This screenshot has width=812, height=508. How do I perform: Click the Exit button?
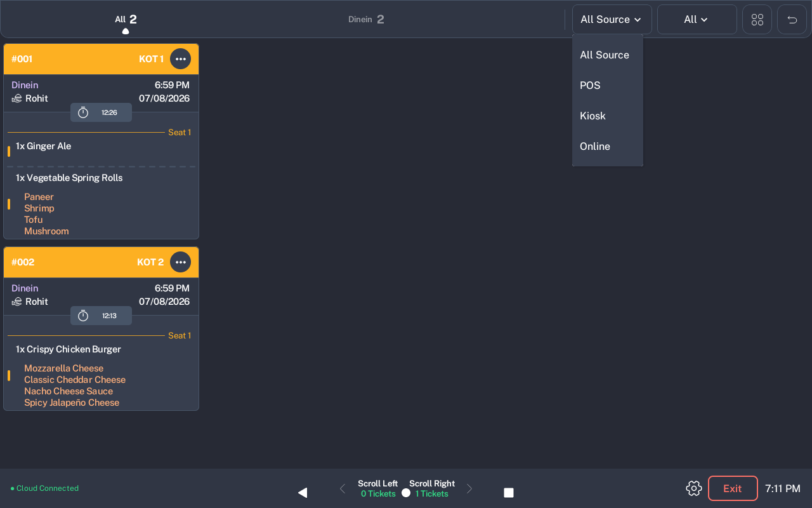(x=733, y=488)
